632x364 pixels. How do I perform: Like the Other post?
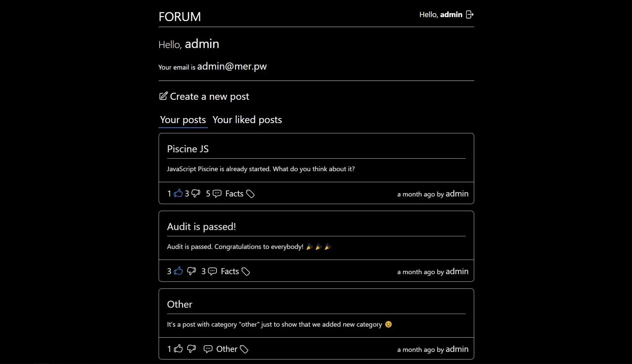point(178,349)
